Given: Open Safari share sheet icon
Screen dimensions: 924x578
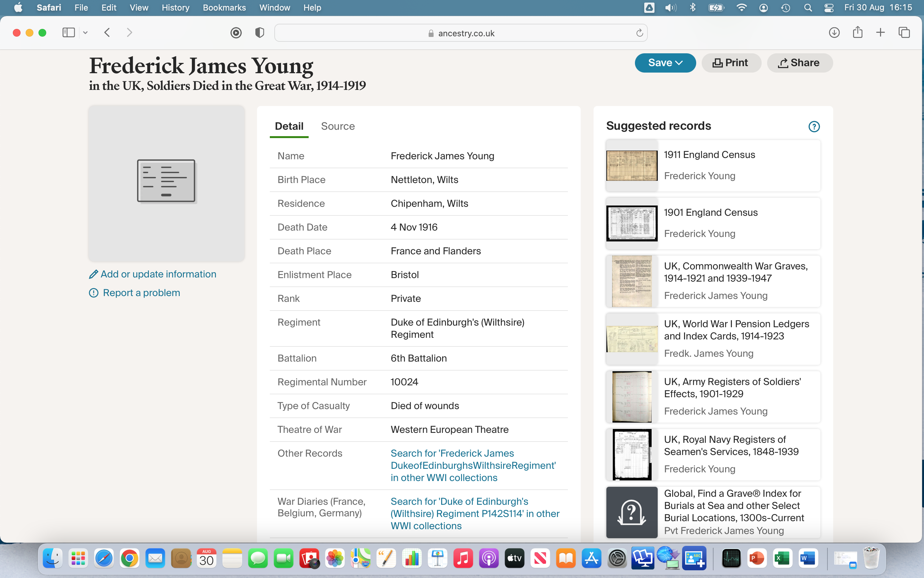Looking at the screenshot, I should (858, 32).
